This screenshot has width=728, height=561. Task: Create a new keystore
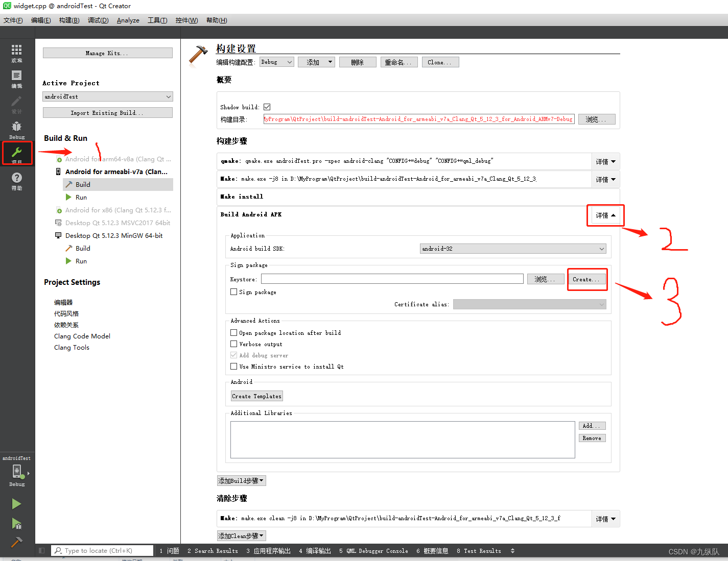coord(587,279)
